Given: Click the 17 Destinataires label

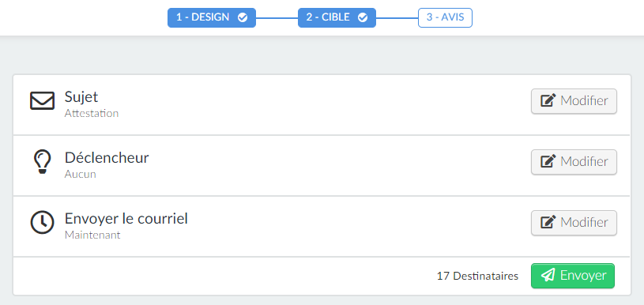Looking at the screenshot, I should point(477,276).
